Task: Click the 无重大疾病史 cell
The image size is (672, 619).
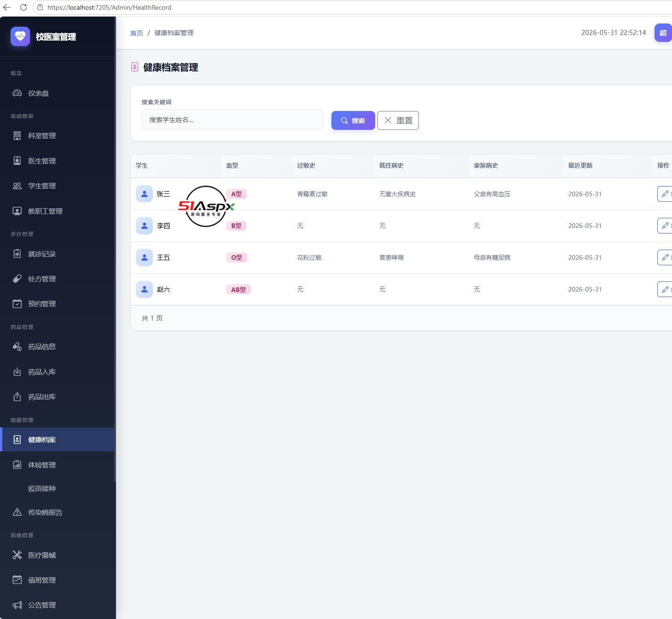Action: click(398, 194)
